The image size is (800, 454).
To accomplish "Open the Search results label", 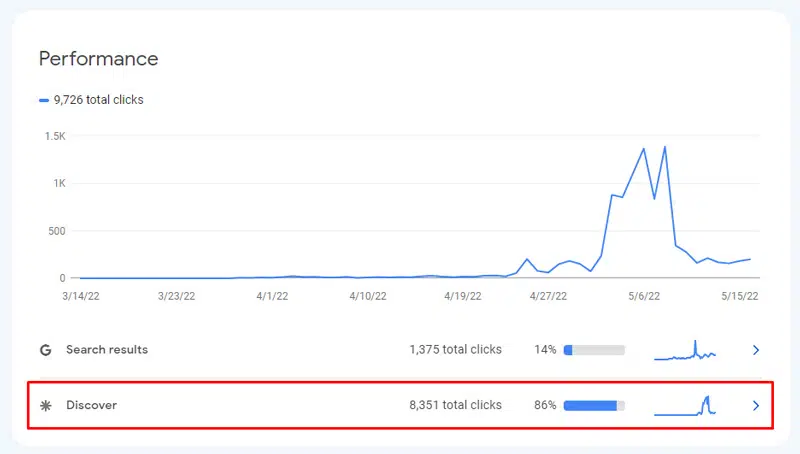I will (x=106, y=350).
